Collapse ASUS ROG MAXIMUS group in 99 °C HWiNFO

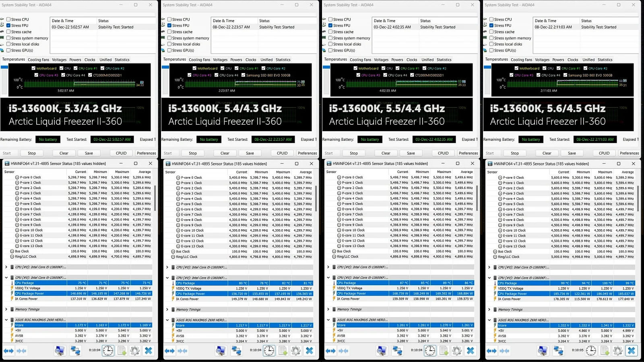tap(489, 320)
